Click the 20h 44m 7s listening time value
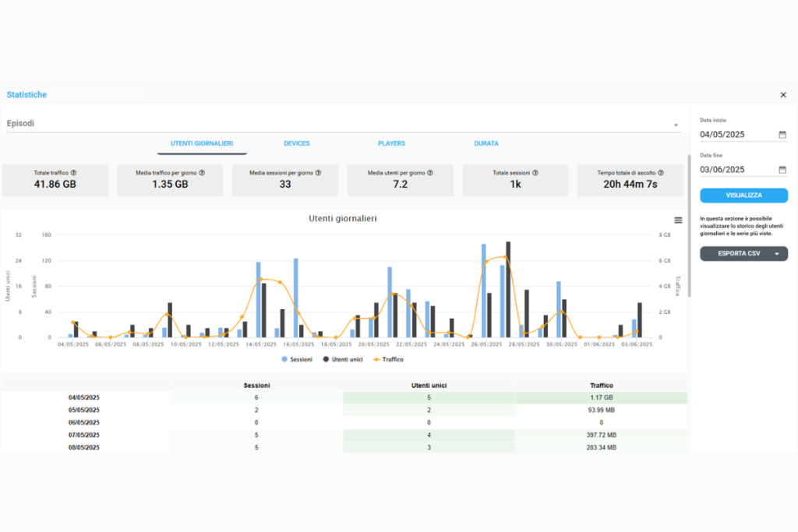This screenshot has height=532, width=798. click(x=630, y=185)
